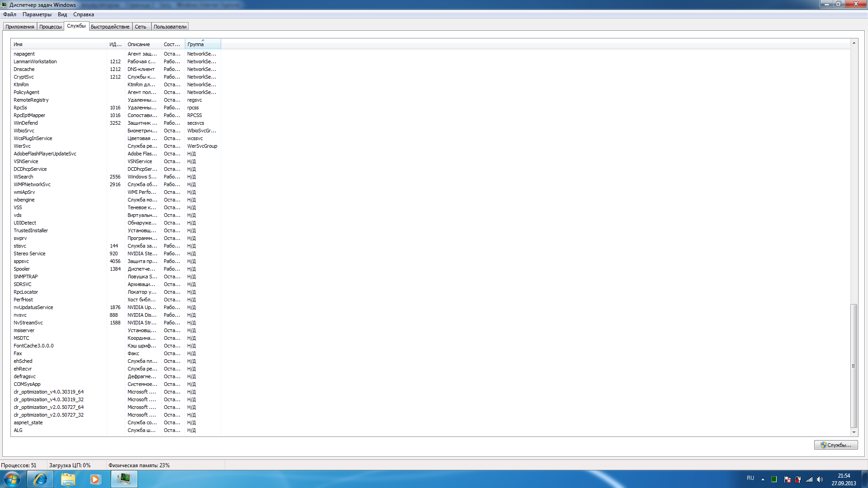
Task: Open the Быстродействие tab
Action: (x=110, y=27)
